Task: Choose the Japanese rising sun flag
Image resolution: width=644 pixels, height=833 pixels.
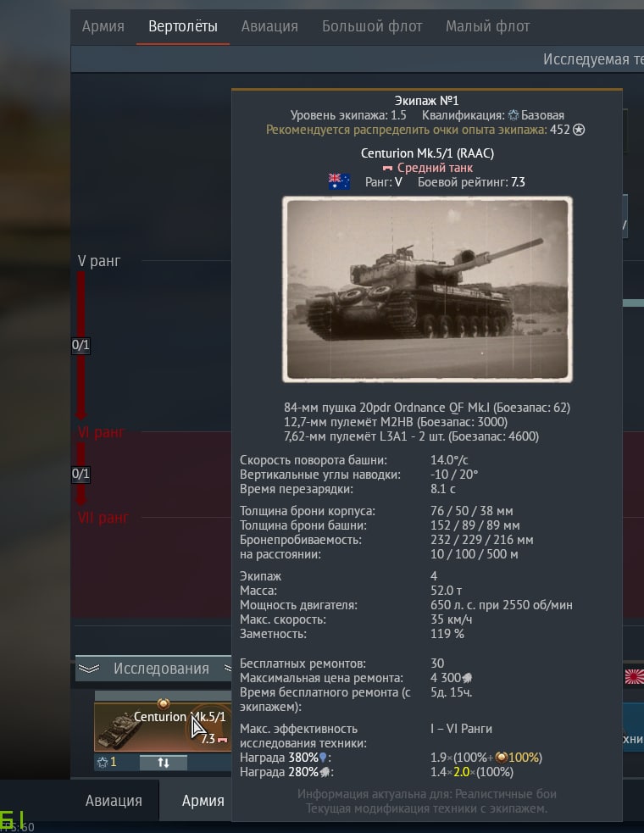Action: pos(634,677)
